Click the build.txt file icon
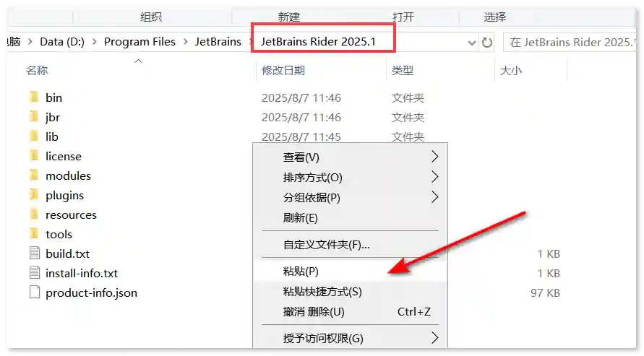The height and width of the screenshot is (356, 644). point(35,253)
